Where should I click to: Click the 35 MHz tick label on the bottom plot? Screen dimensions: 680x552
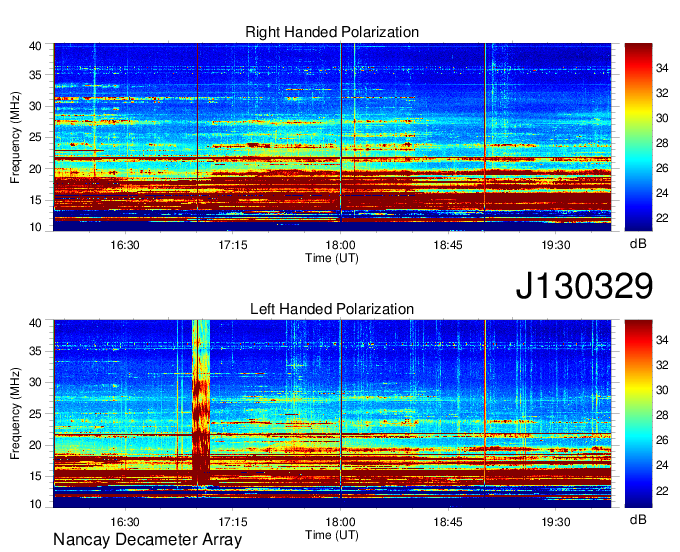pos(35,351)
